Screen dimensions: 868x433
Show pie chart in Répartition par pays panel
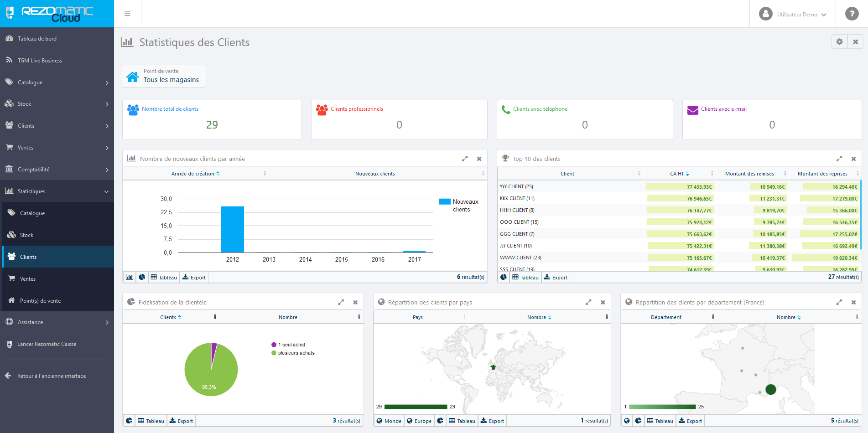coord(440,421)
